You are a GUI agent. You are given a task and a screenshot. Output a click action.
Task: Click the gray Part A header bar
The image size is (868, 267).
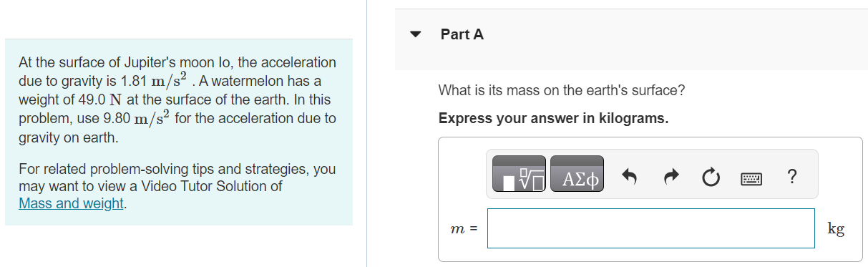[631, 39]
